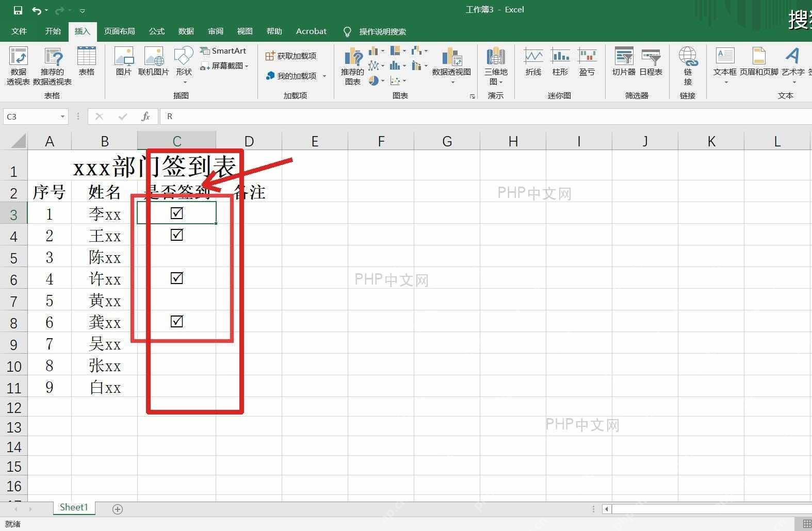Click the Insert Function fx button
The width and height of the screenshot is (812, 531).
(145, 117)
